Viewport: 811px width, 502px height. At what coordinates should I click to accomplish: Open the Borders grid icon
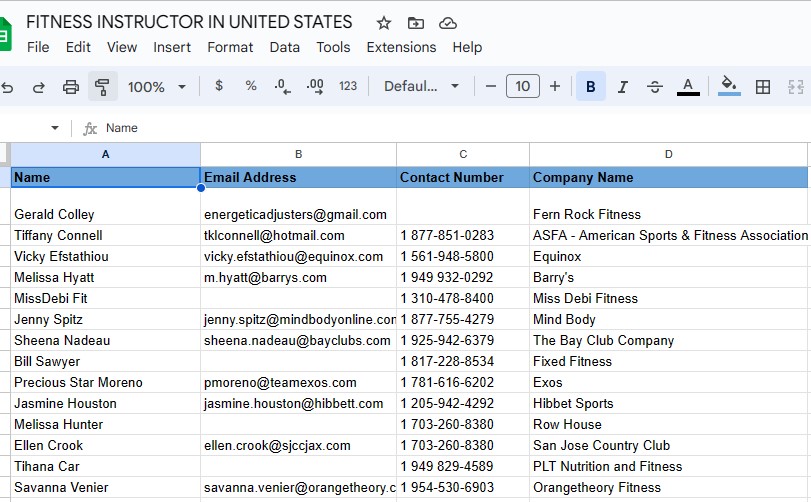pyautogui.click(x=763, y=87)
